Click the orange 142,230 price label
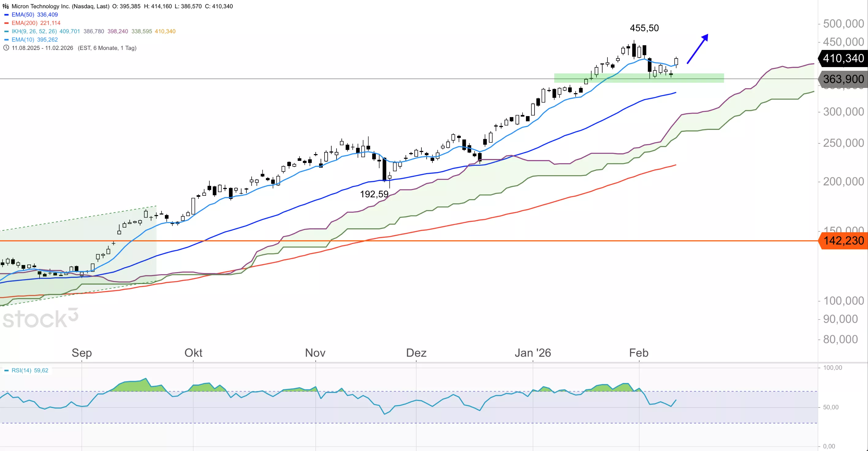This screenshot has width=868, height=451. (x=843, y=241)
